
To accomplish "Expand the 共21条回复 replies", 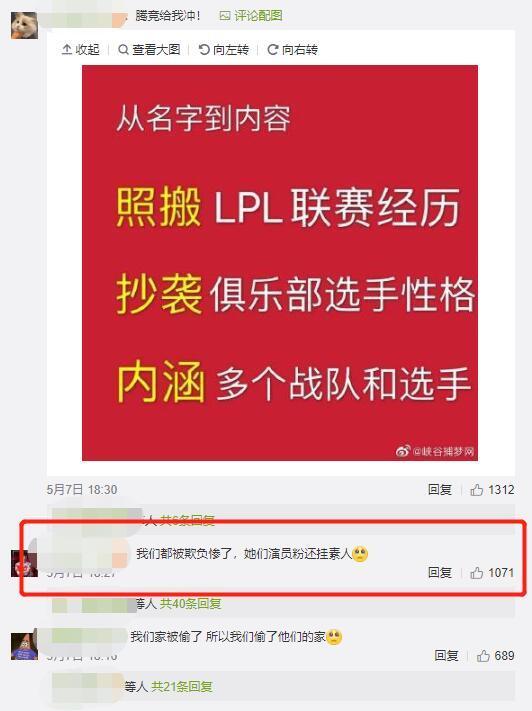I will (182, 687).
